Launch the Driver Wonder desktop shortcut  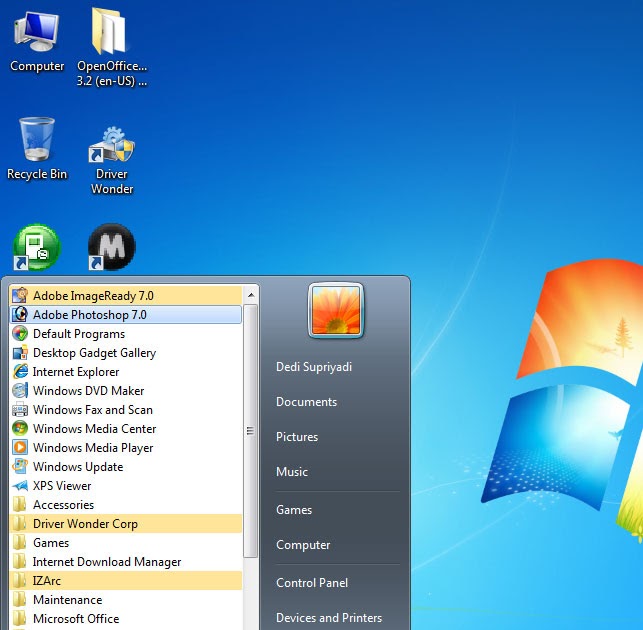tap(112, 160)
